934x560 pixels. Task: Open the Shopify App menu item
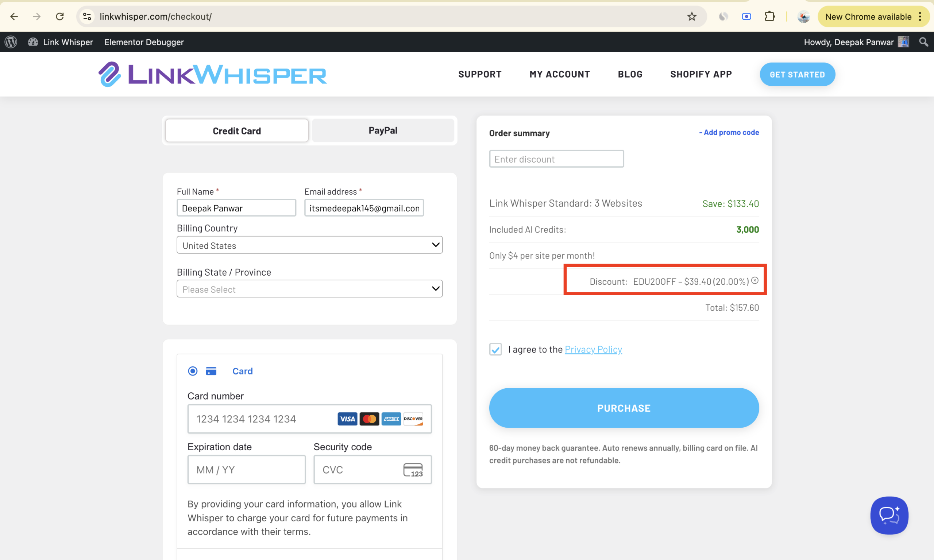click(x=701, y=74)
